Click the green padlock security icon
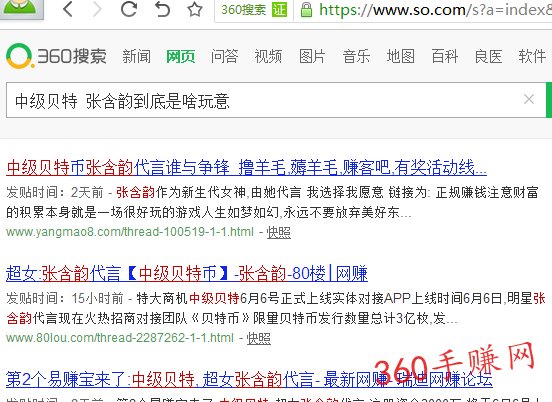Viewport: 552px width, 402px height. 306,10
